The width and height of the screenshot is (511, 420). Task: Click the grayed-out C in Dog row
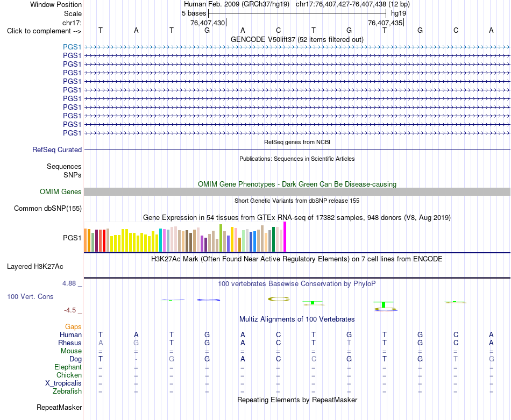click(314, 359)
